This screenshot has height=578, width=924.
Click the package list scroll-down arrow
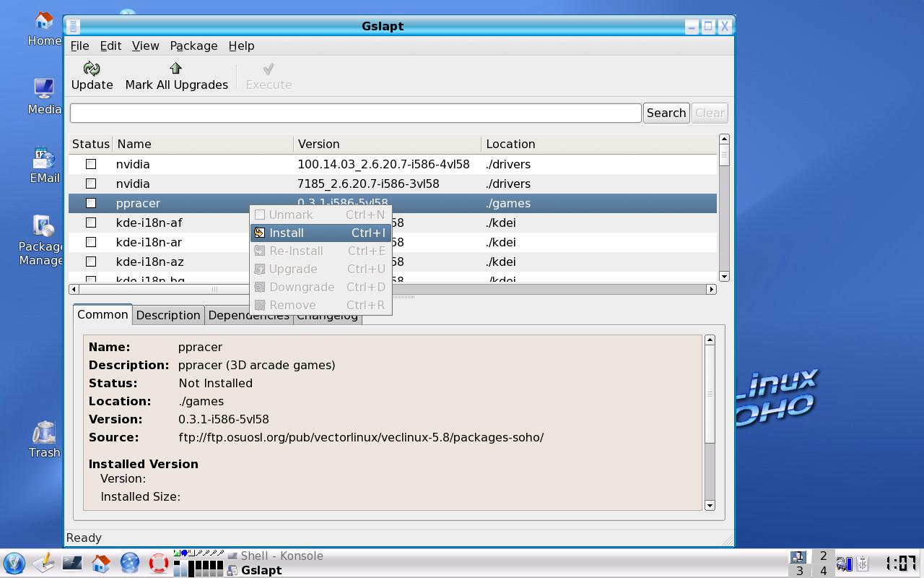[724, 276]
